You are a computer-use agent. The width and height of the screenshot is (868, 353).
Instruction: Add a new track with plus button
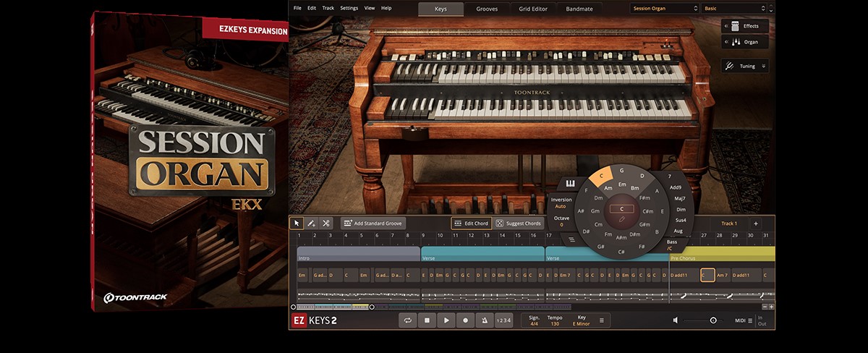[755, 224]
